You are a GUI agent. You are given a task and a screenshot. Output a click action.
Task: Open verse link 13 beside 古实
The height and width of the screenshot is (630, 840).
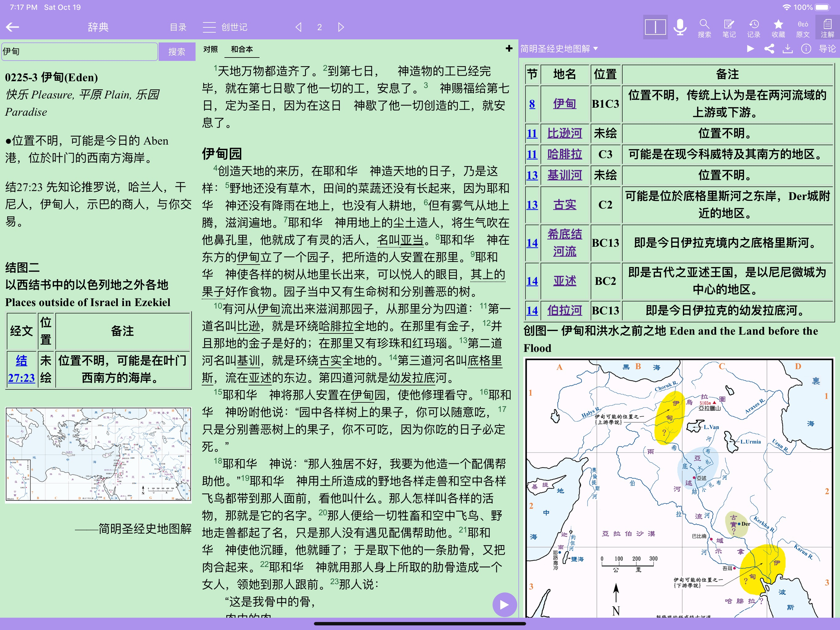click(x=532, y=205)
